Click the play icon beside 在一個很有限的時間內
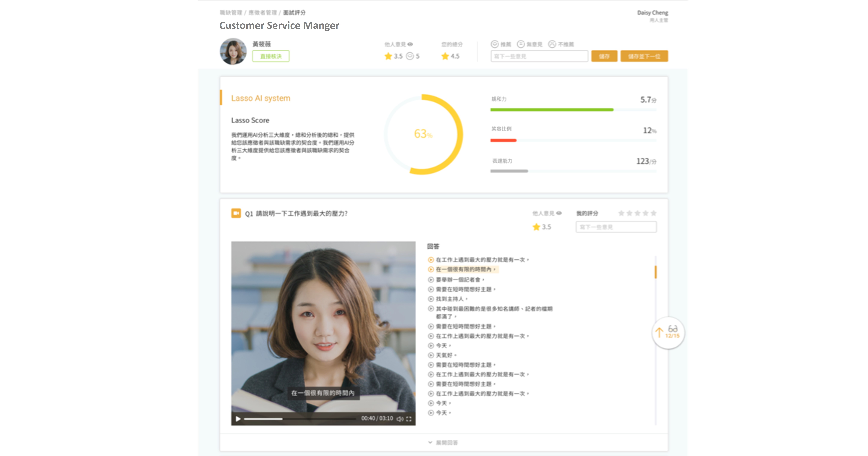The image size is (868, 456). pyautogui.click(x=431, y=269)
